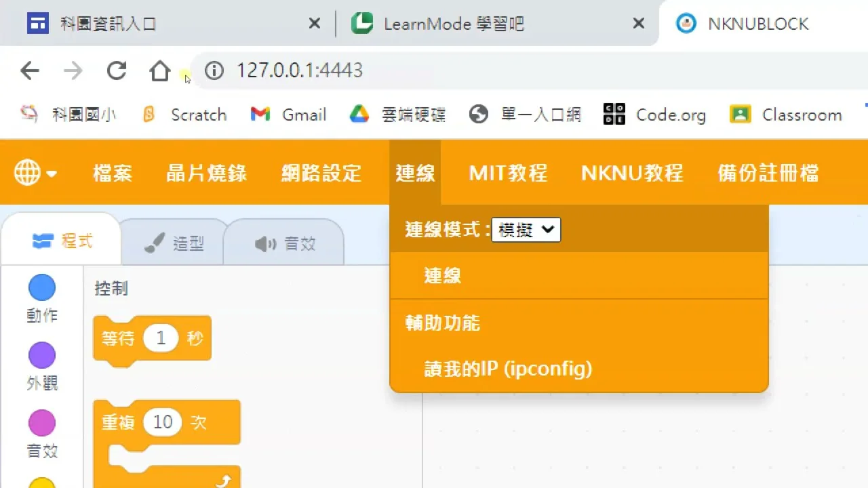The width and height of the screenshot is (868, 488).
Task: Click the 等待 1 秒 block
Action: click(152, 339)
